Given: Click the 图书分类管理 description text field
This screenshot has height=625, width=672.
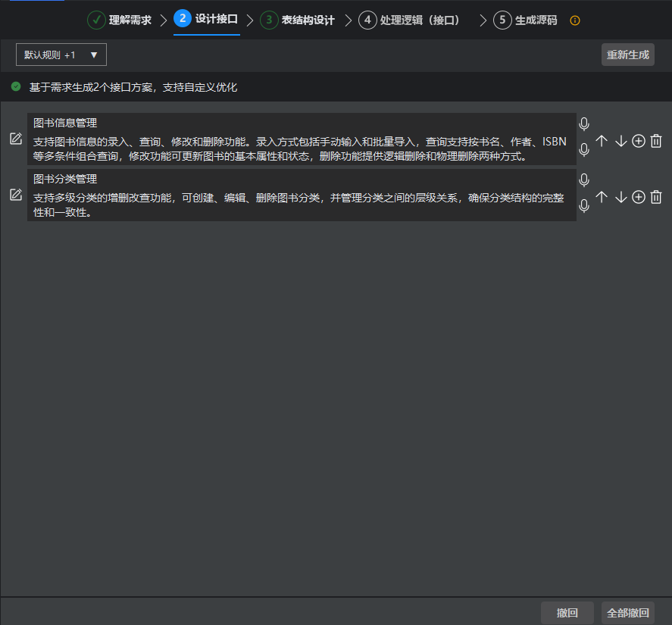Looking at the screenshot, I should (x=302, y=205).
